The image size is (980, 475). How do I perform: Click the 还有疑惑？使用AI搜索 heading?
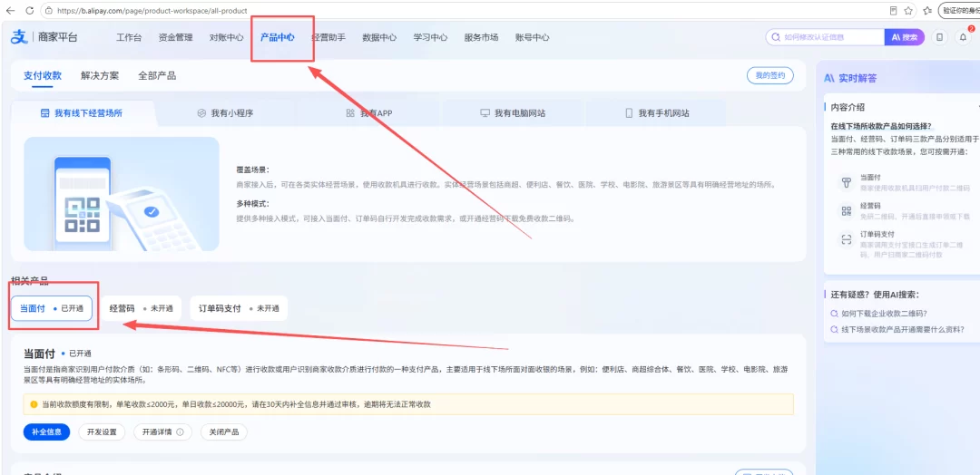point(875,295)
